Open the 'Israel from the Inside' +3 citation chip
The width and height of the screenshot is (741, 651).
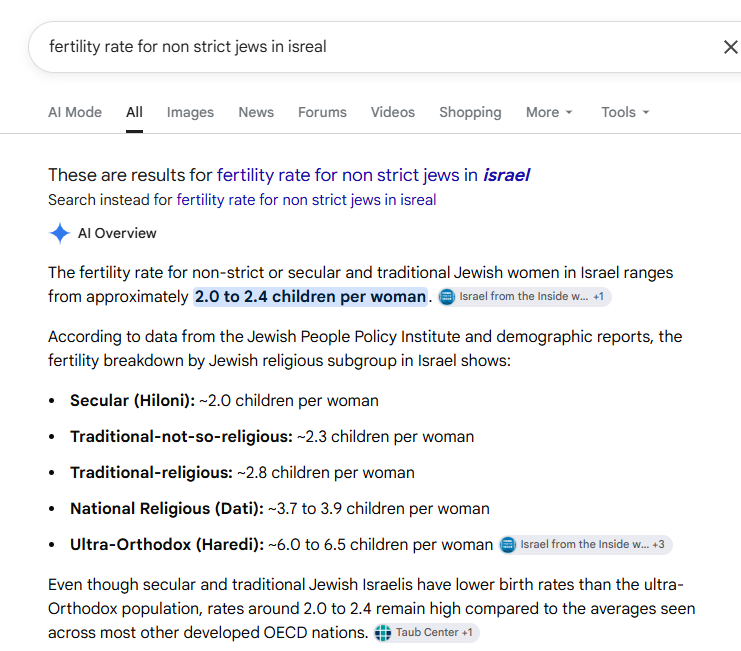[585, 545]
